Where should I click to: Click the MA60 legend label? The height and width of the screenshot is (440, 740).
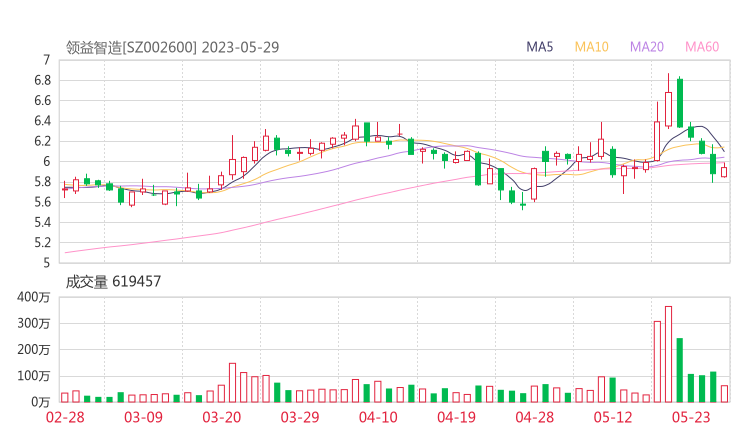(x=702, y=47)
